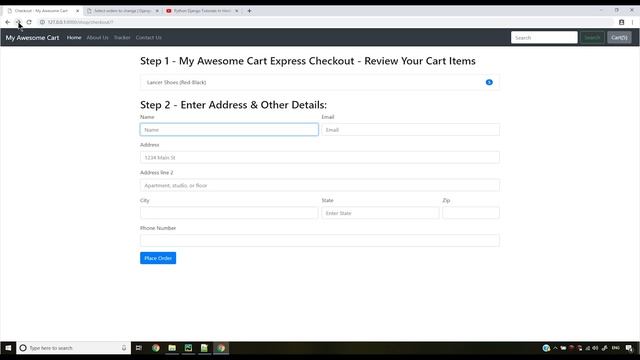Screen dimensions: 640x360
Task: Open the Cart button in navbar
Action: pyautogui.click(x=619, y=38)
